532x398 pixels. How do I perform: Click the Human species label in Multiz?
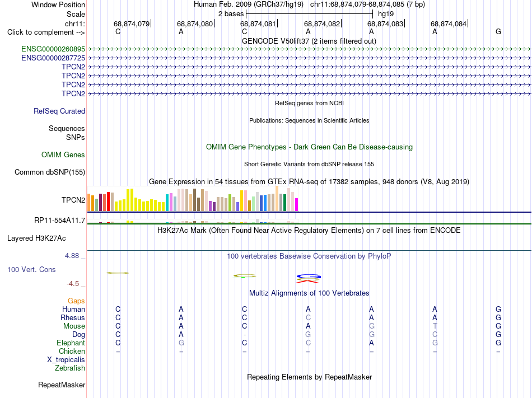tap(73, 309)
